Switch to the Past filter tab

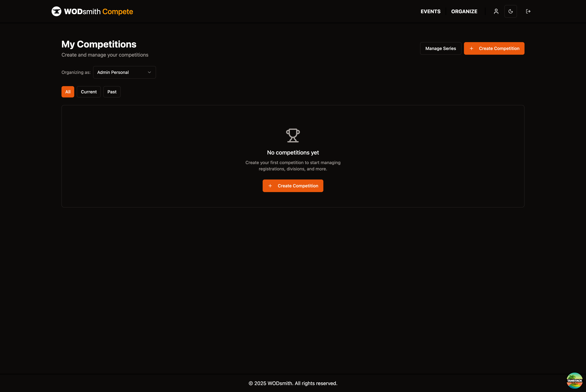point(112,92)
